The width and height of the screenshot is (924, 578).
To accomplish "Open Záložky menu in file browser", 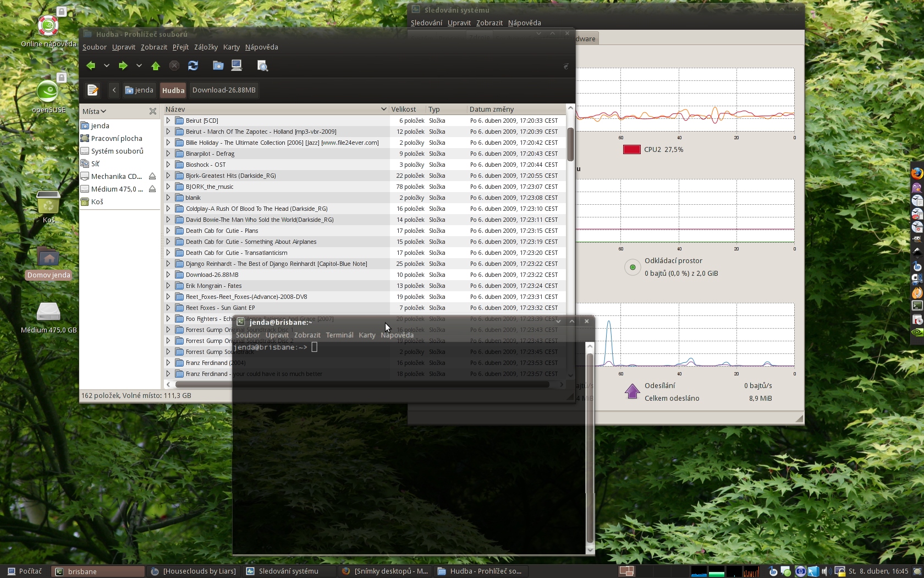I will (206, 47).
